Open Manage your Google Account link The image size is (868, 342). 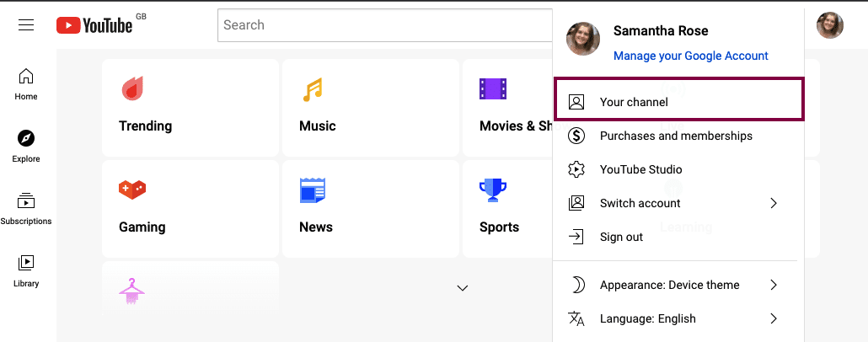690,56
